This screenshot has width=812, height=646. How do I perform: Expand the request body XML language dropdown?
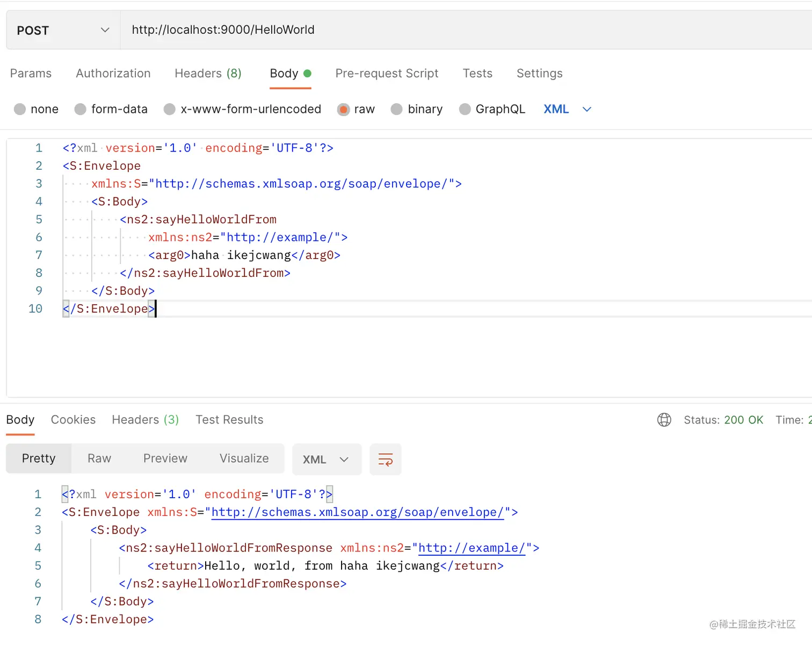(x=567, y=109)
